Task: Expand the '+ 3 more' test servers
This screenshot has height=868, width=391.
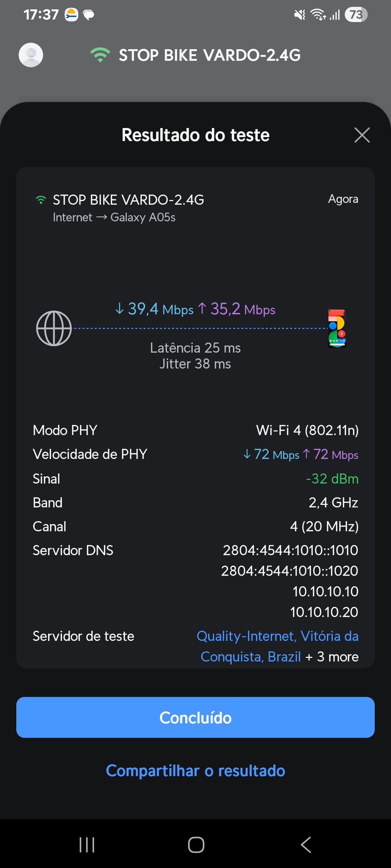Action: pyautogui.click(x=332, y=657)
